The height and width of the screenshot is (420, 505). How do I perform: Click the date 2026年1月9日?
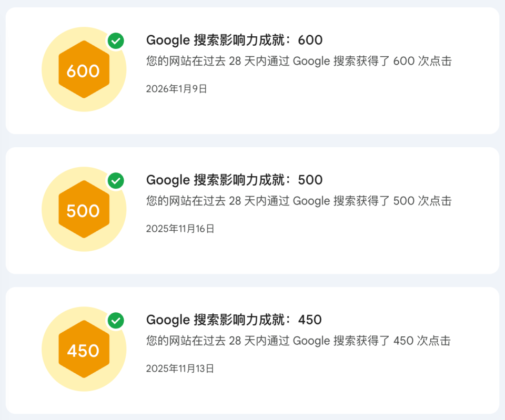click(x=177, y=89)
